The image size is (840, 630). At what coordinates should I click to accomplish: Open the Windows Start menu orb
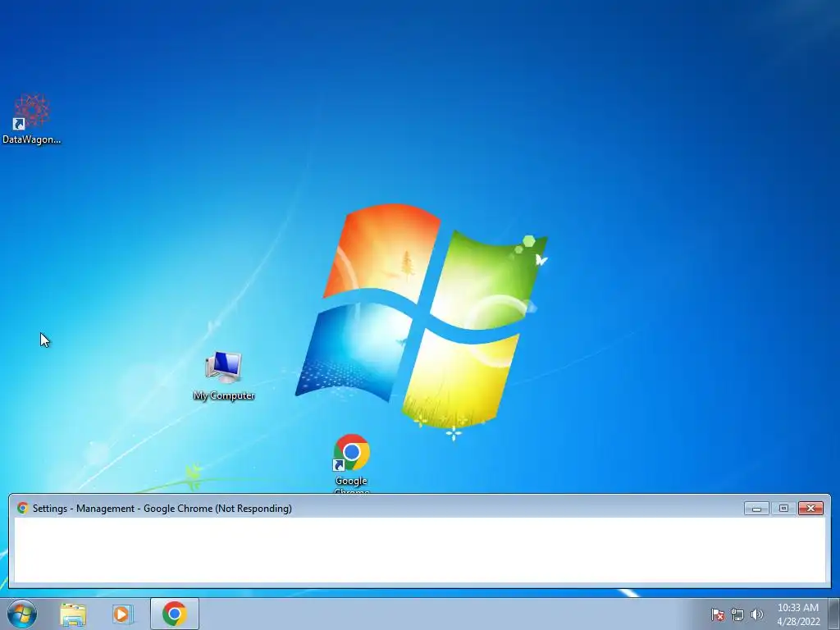pos(22,614)
